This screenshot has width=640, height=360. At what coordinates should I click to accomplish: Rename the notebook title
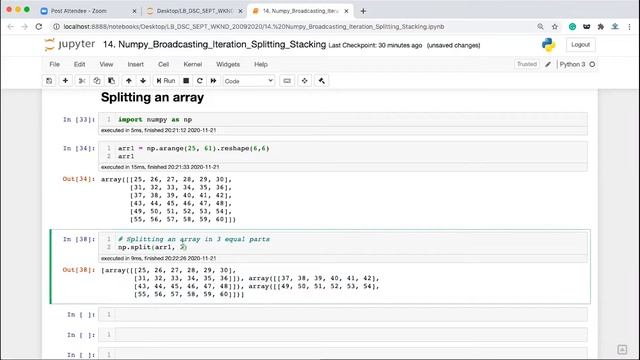[214, 44]
